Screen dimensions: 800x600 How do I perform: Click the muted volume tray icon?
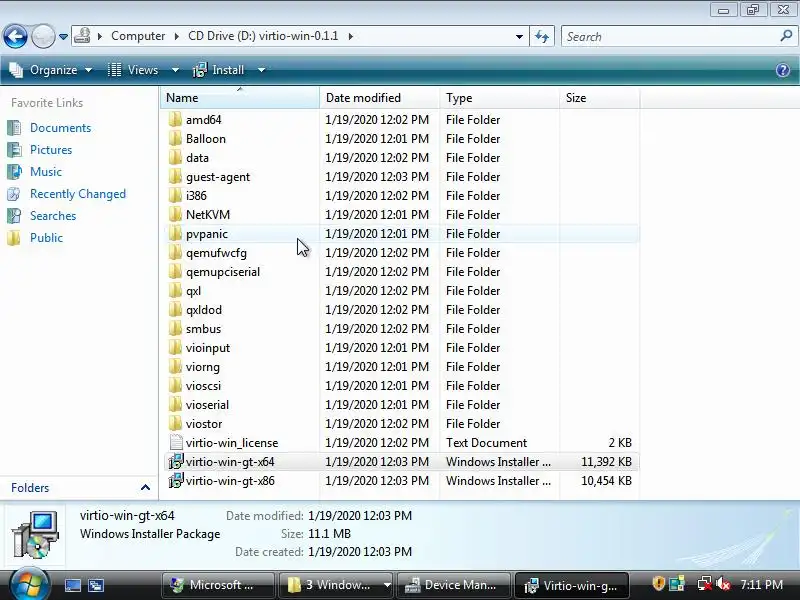(x=722, y=584)
